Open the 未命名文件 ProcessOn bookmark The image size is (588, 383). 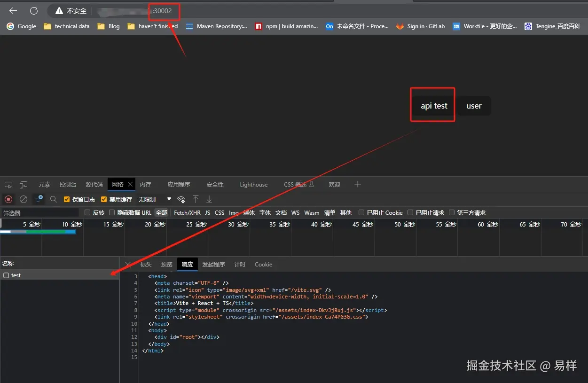pos(357,26)
